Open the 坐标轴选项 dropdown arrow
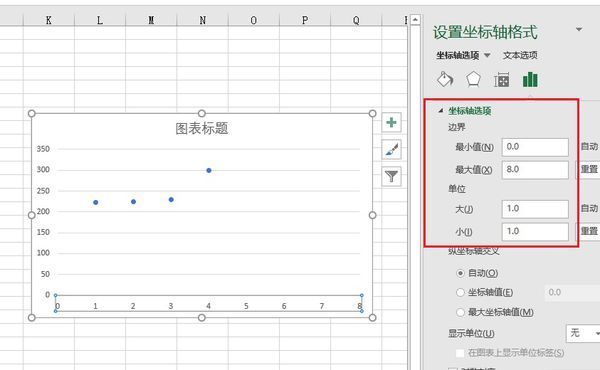The width and height of the screenshot is (600, 370). (487, 55)
